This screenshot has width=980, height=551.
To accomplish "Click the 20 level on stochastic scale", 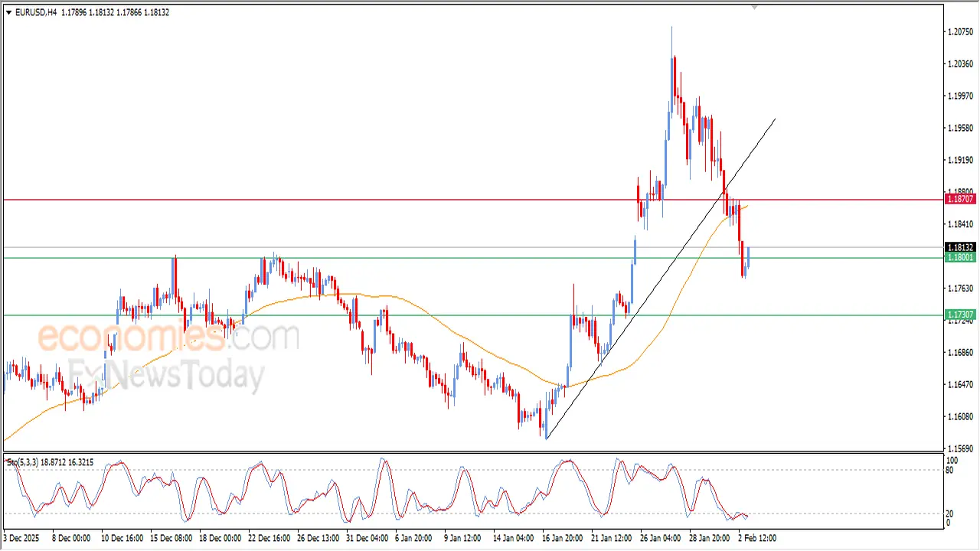I will tap(952, 514).
